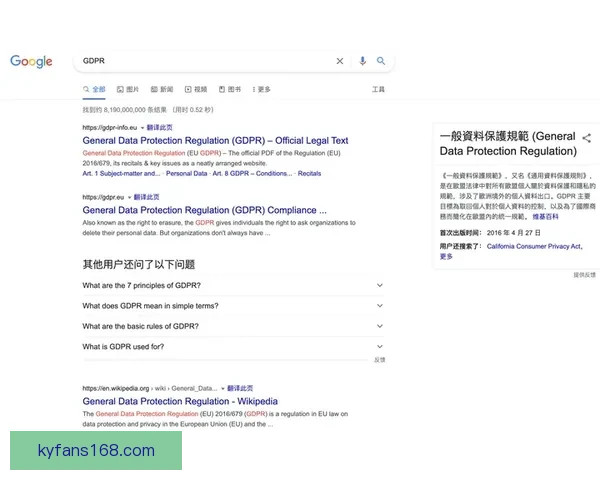
Task: Open the Personal Data sitelink
Action: pos(186,173)
